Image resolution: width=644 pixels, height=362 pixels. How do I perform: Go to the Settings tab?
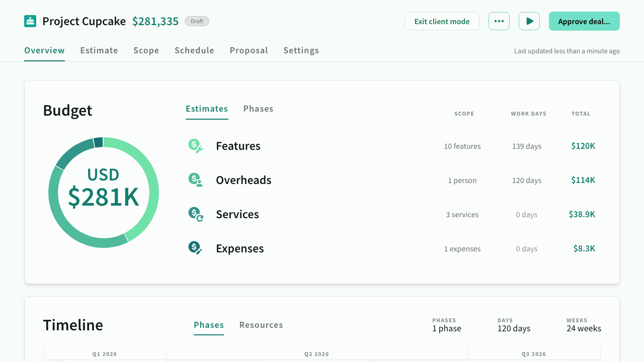tap(301, 50)
